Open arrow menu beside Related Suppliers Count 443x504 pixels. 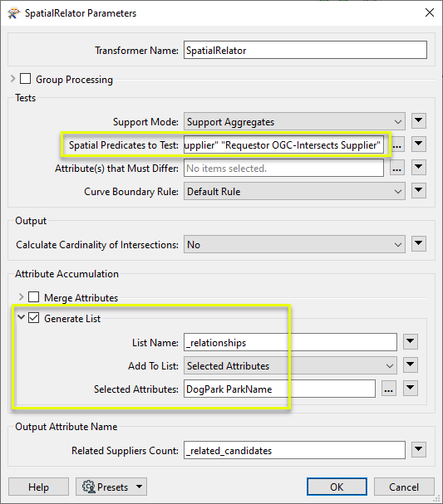click(419, 450)
